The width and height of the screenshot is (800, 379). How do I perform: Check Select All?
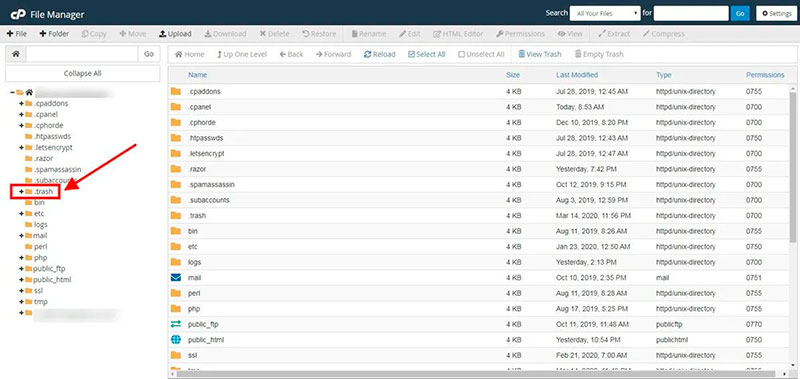(427, 54)
